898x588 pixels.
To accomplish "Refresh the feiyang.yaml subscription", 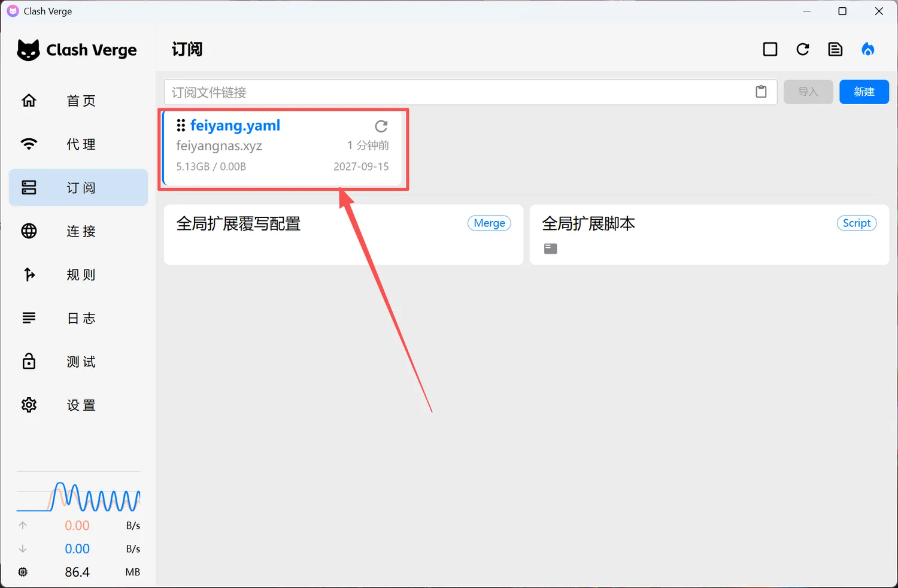I will [x=381, y=126].
